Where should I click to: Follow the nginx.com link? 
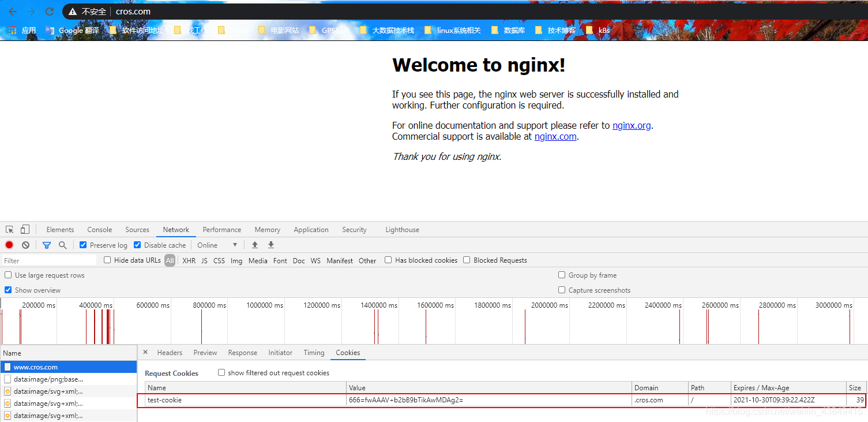point(555,136)
